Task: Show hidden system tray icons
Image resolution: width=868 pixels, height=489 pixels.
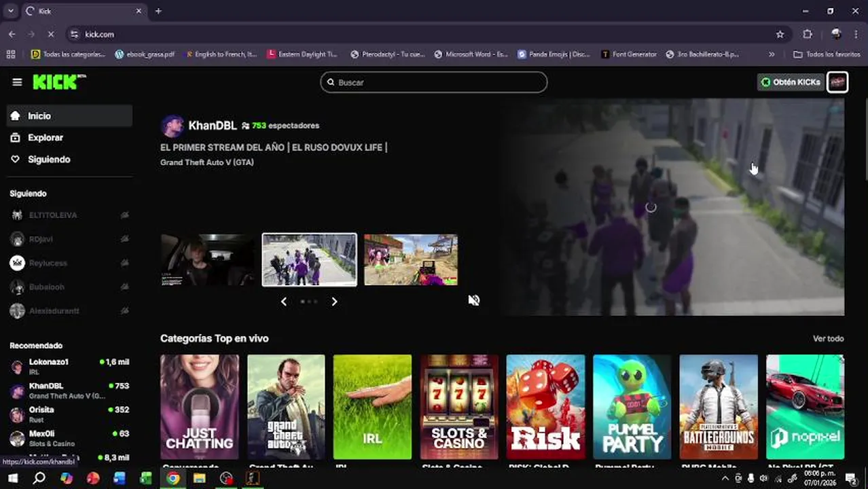Action: pos(725,478)
